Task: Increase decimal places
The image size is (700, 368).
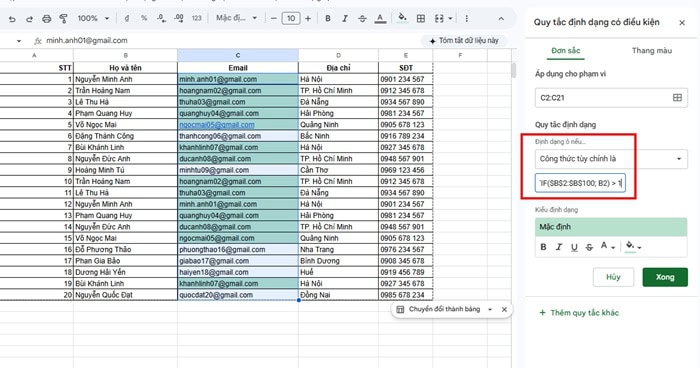Action: coord(179,18)
